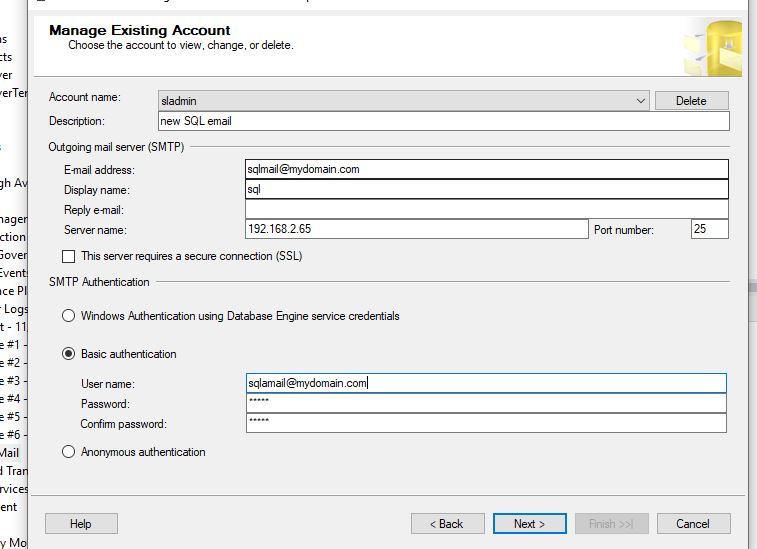This screenshot has width=757, height=549.
Task: Click the 'Outgoing mail server (SMTP)' heading
Action: pos(116,147)
